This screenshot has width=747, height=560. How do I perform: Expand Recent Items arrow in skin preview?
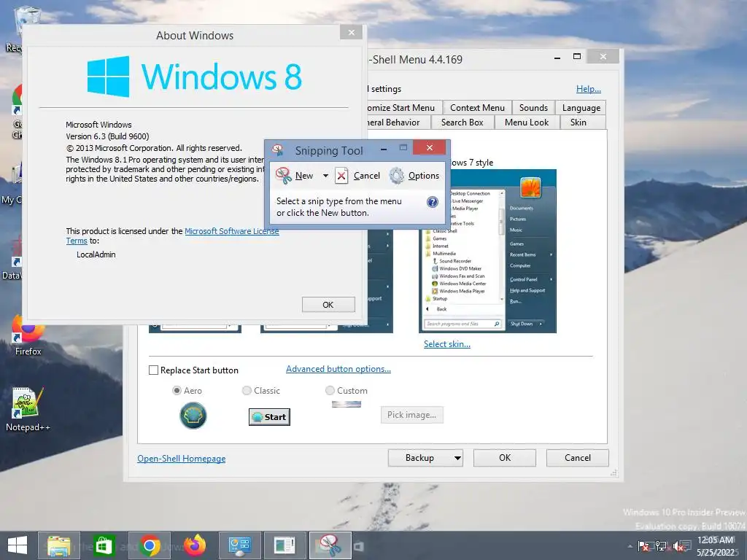pyautogui.click(x=551, y=254)
